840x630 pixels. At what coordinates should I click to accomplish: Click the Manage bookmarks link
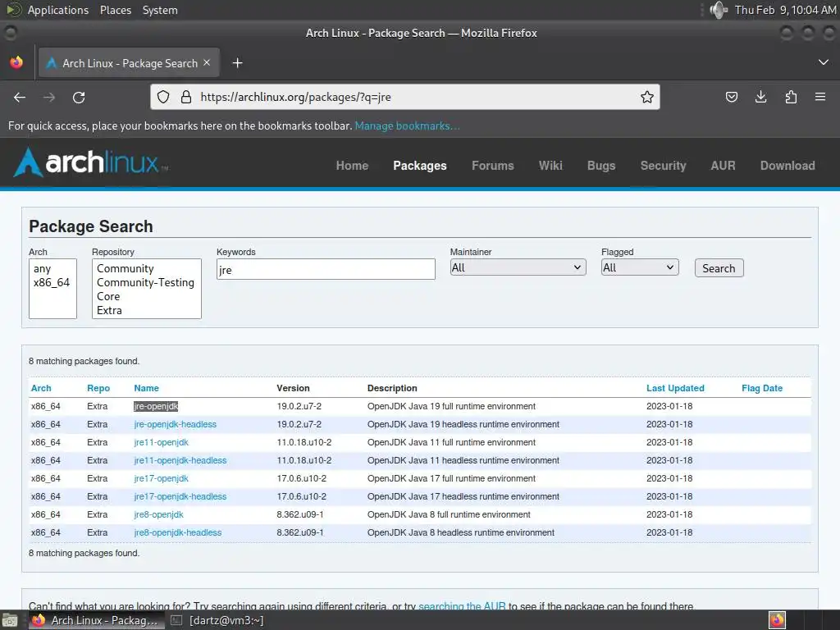point(407,126)
